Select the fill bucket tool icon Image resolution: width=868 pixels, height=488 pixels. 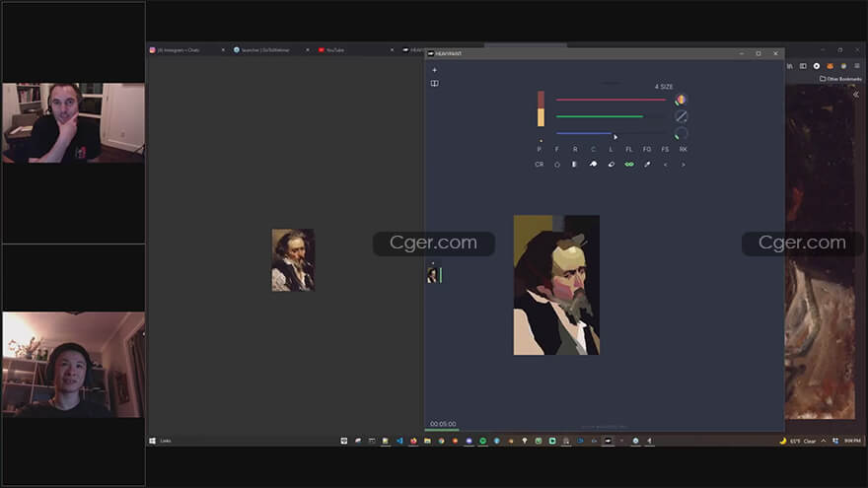[593, 165]
